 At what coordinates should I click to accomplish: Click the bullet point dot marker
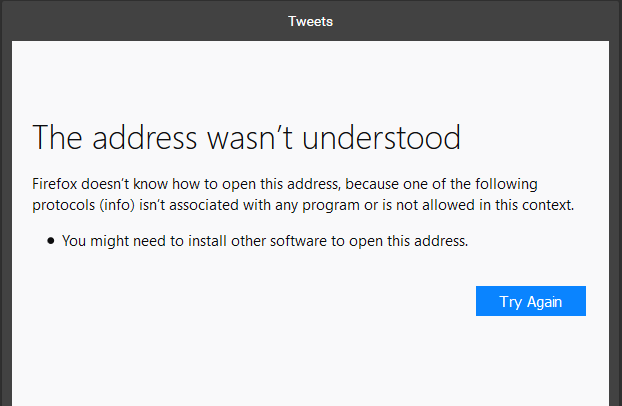click(50, 241)
